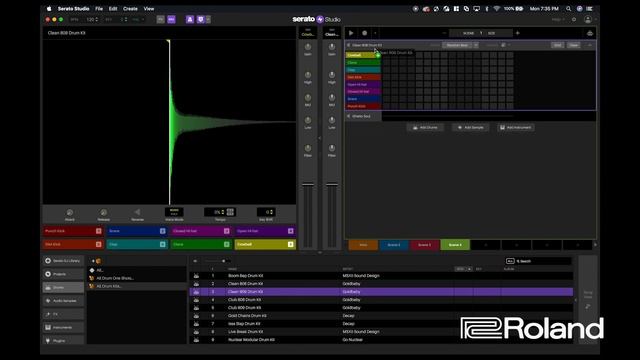Click minus button beside scene size display
Image resolution: width=640 pixels, height=360 pixels.
[444, 33]
